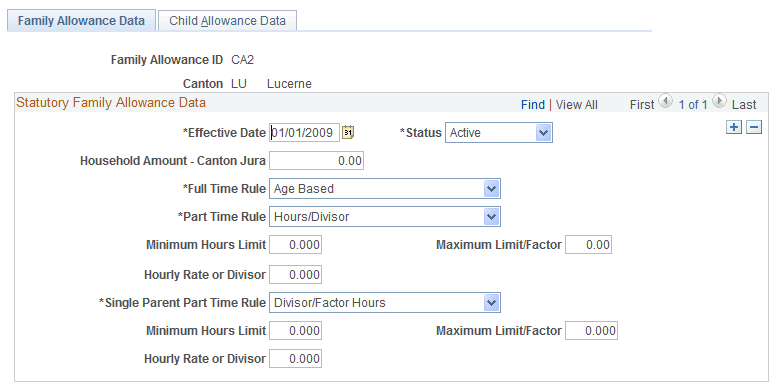Focus Part Time Hourly Rate or Divisor field
The height and width of the screenshot is (388, 777).
pyautogui.click(x=295, y=275)
